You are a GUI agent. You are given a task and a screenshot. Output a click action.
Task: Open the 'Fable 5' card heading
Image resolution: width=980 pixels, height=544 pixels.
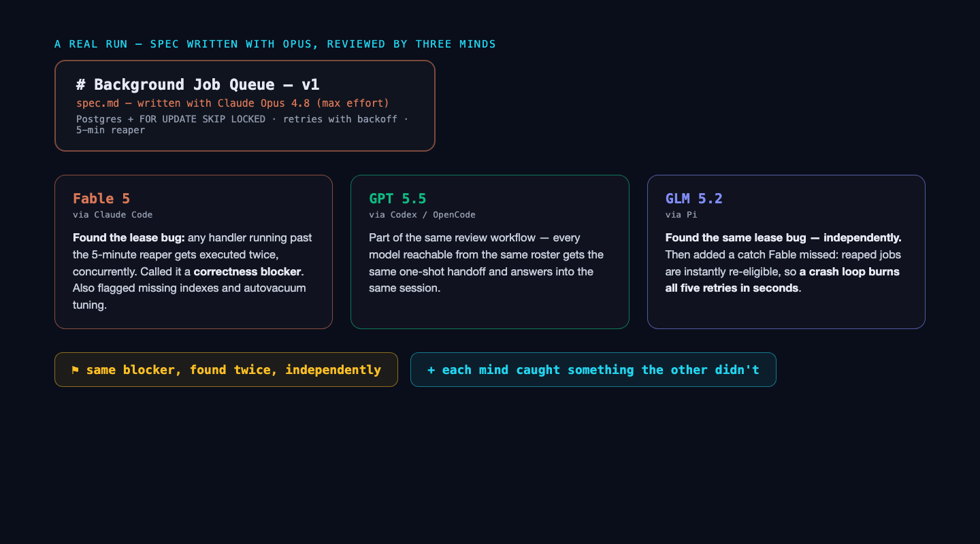pos(101,199)
